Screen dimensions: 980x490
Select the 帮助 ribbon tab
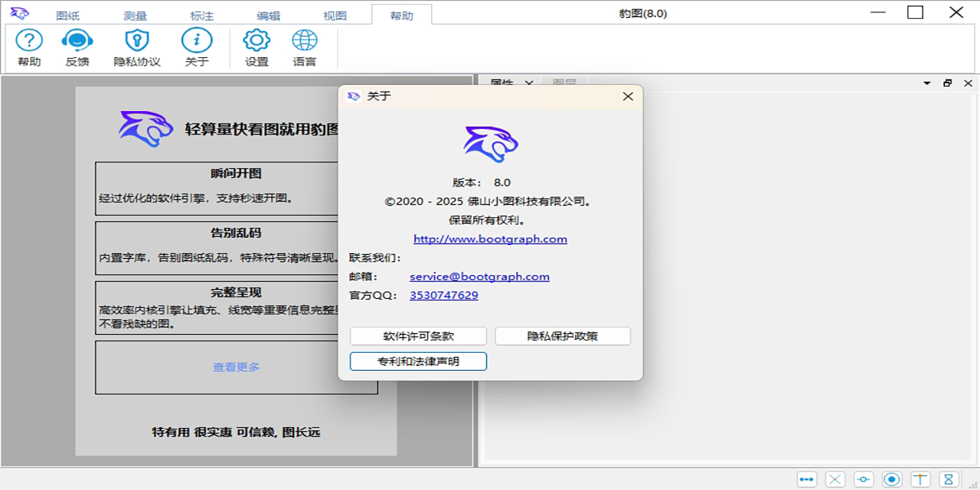tap(402, 16)
